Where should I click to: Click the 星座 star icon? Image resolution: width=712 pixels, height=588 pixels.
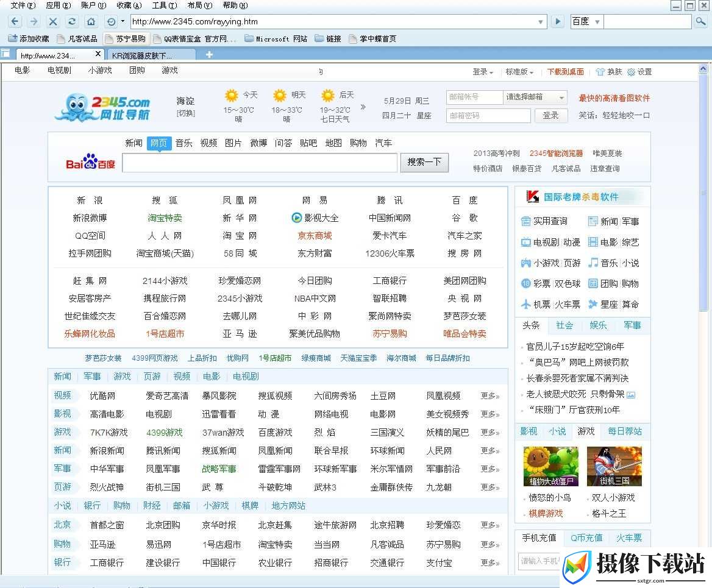593,304
